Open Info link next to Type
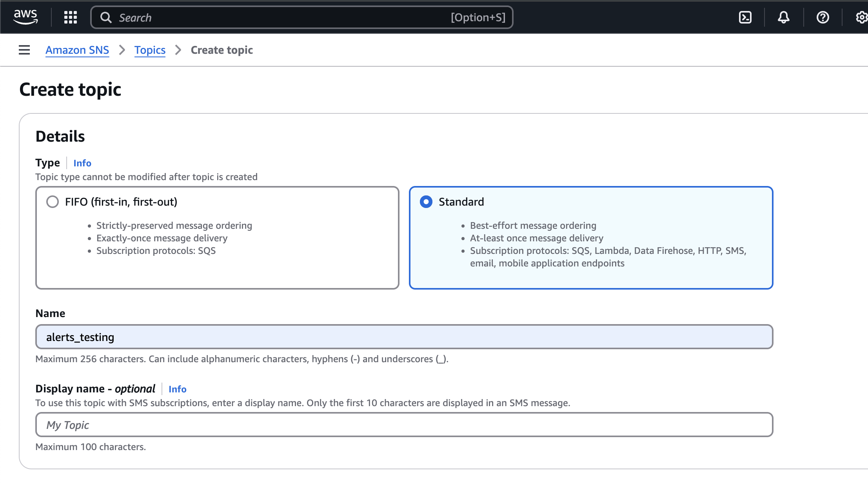The height and width of the screenshot is (485, 868). (x=82, y=163)
